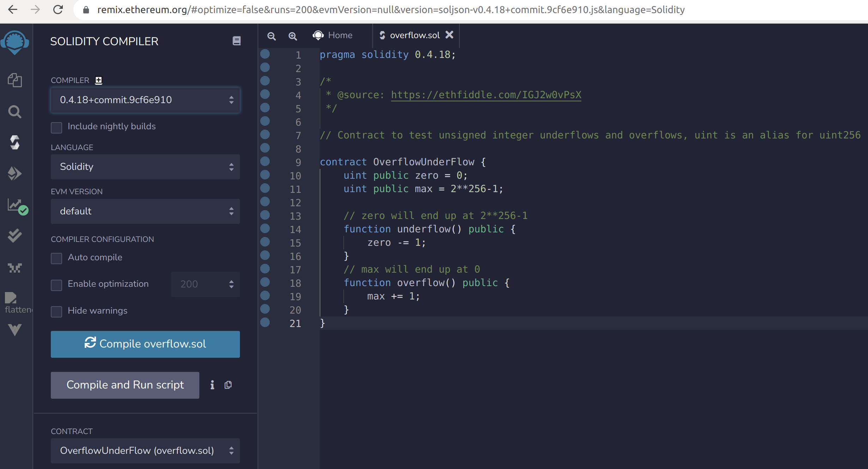This screenshot has width=868, height=469.
Task: Enable Include nightly builds checkbox
Action: [x=56, y=127]
